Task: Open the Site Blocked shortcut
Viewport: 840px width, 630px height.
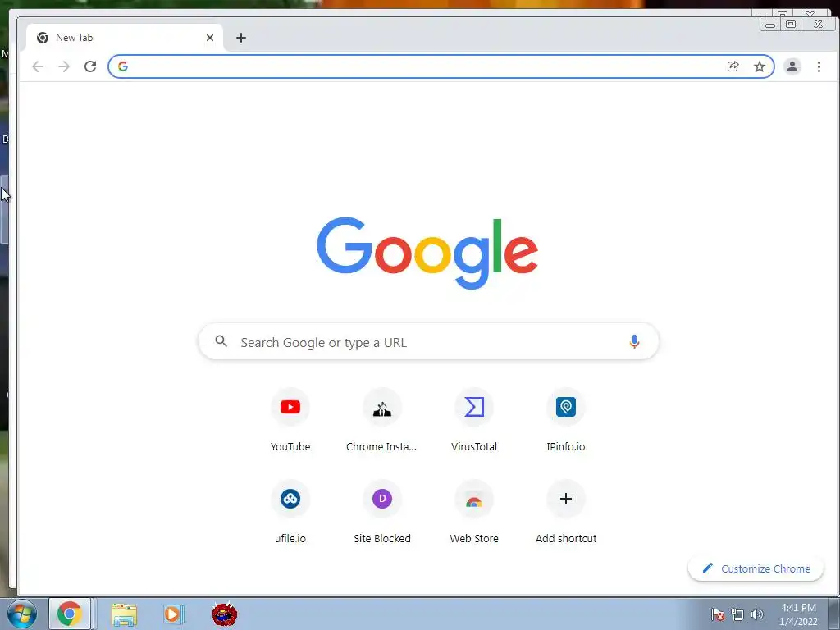Action: pyautogui.click(x=381, y=513)
